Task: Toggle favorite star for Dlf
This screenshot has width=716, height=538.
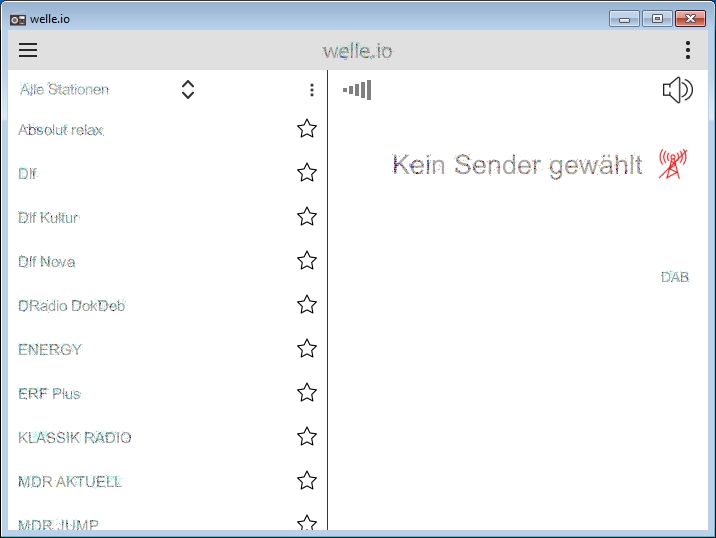Action: (307, 173)
